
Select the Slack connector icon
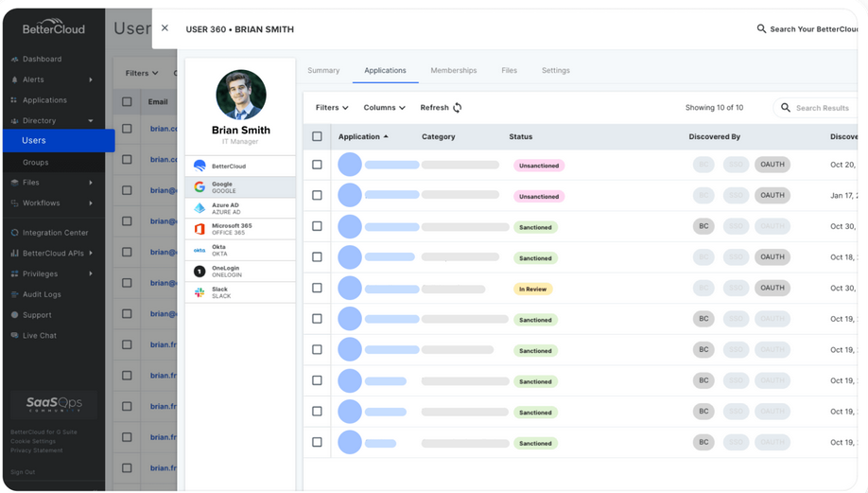(x=200, y=292)
